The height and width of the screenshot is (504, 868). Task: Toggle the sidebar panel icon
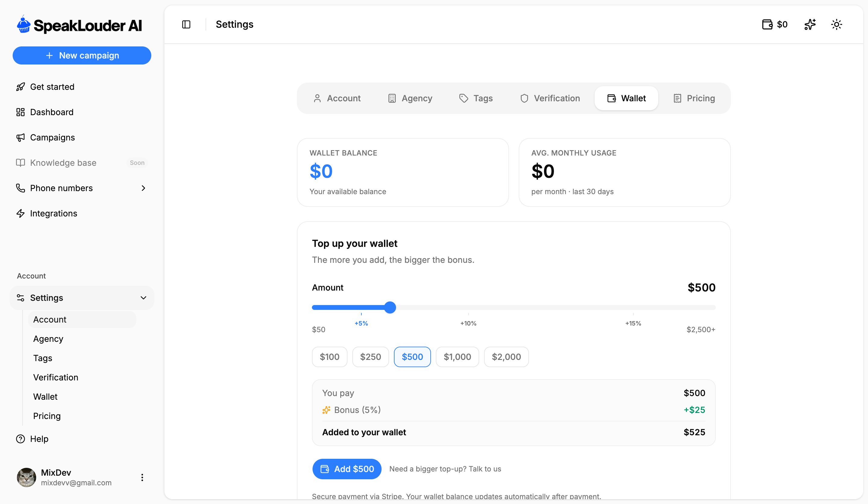(x=186, y=24)
